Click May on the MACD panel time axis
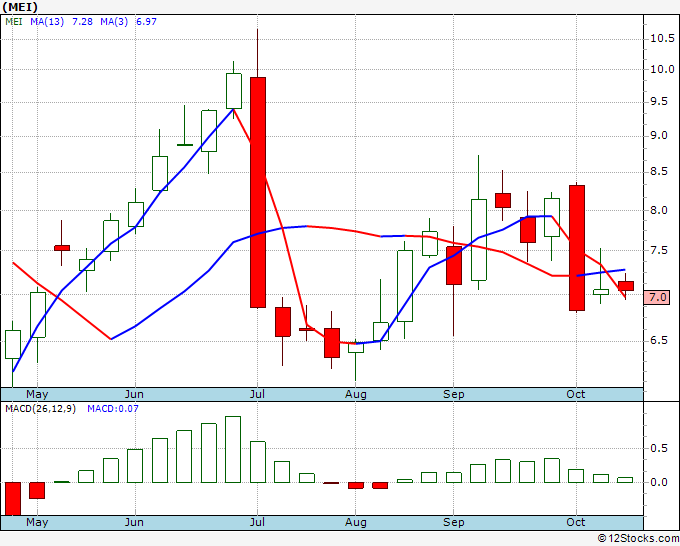 tap(37, 522)
